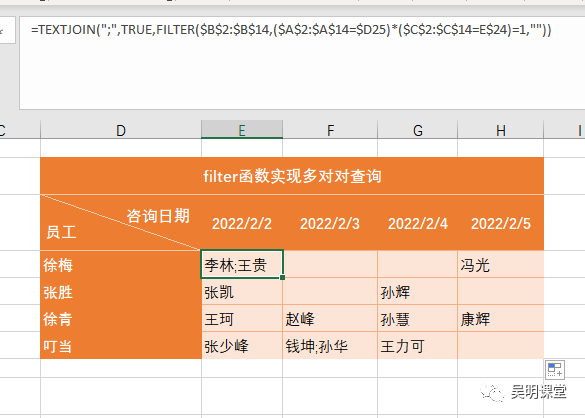Select cell containing 李林;王贵
This screenshot has height=418, width=585.
(242, 264)
